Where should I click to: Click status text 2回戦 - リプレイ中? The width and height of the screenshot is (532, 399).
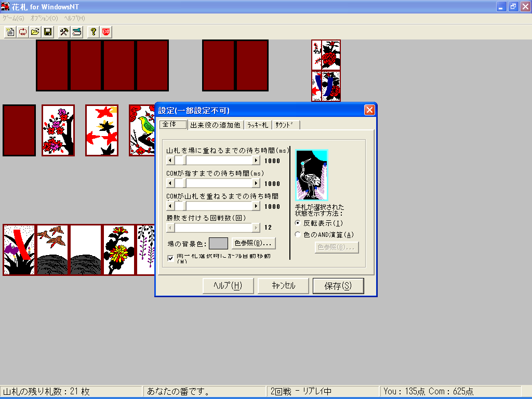[x=301, y=392]
